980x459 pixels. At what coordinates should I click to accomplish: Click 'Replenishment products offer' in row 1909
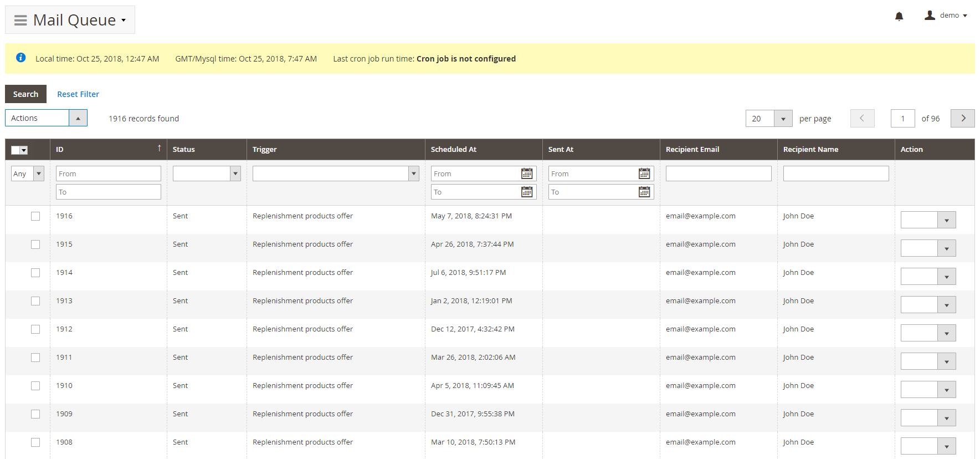pos(302,414)
